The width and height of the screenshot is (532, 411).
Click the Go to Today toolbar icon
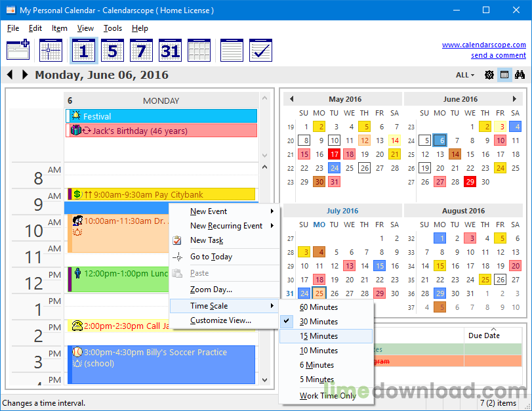tap(51, 51)
